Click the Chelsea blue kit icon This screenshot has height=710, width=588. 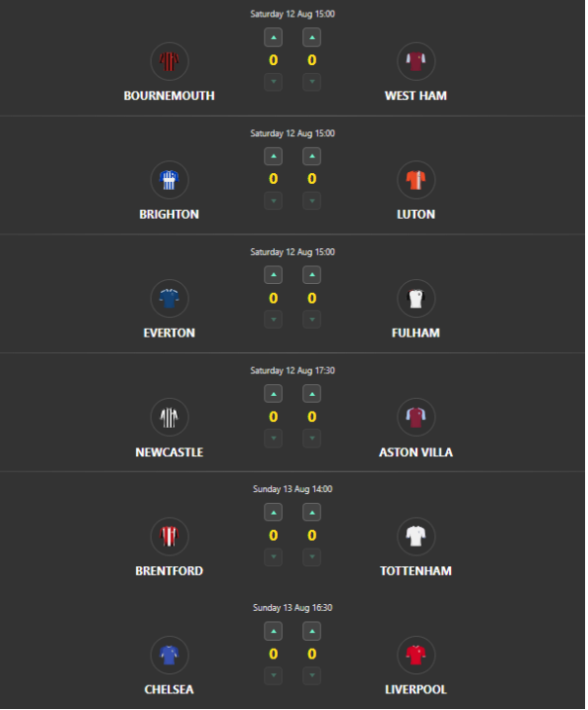[x=170, y=655]
